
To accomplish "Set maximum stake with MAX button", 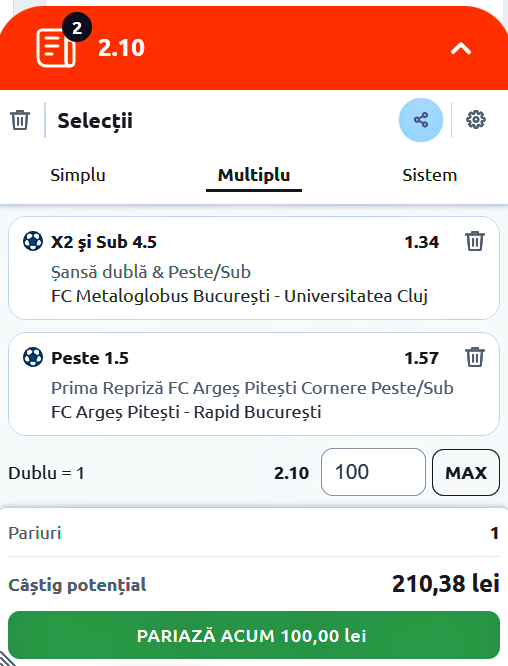I will tap(466, 472).
